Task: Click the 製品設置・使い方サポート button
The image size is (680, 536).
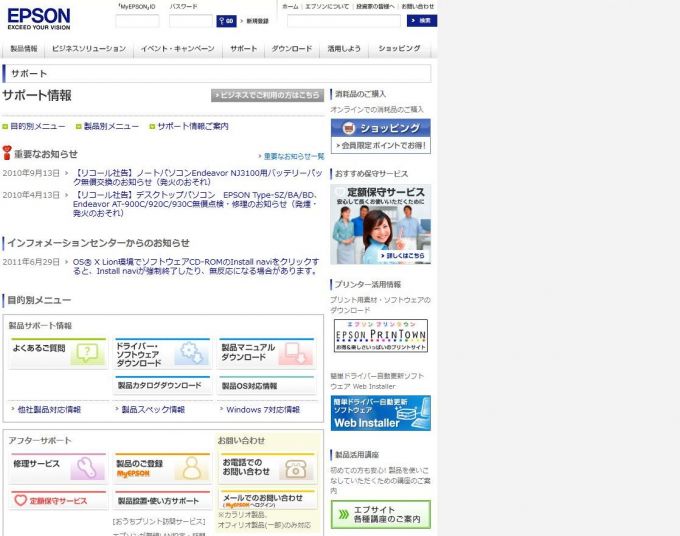Action: pos(162,500)
